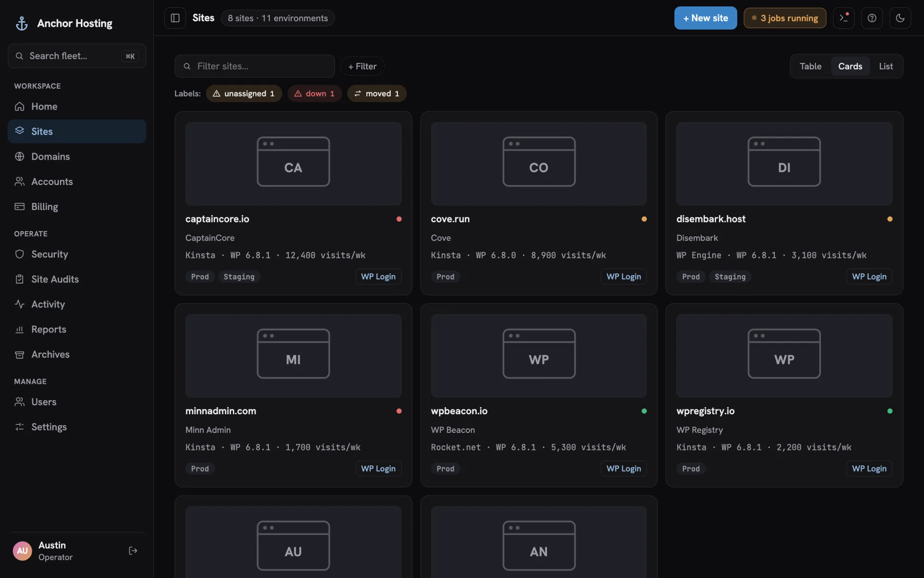Open the 3 jobs running indicator
The image size is (924, 578).
tap(784, 18)
